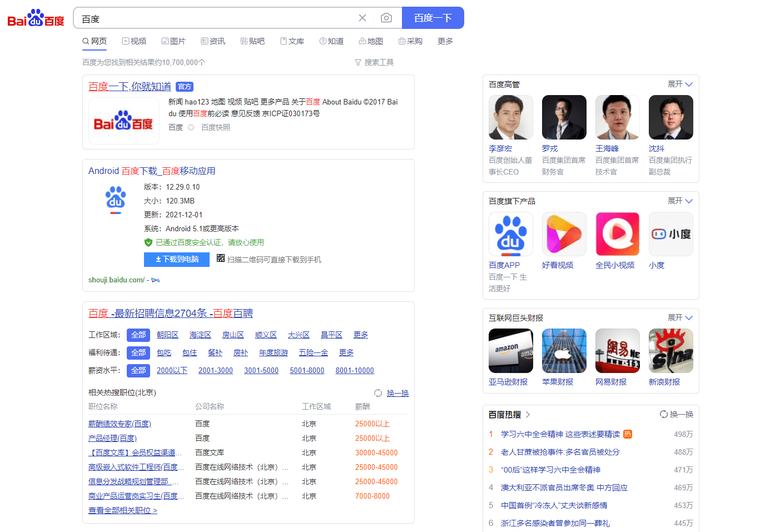Show 更多 benefits options
The image size is (765, 532).
coord(346,352)
